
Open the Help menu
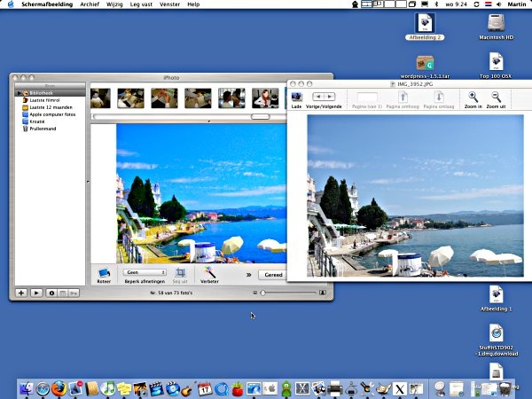(x=193, y=4)
